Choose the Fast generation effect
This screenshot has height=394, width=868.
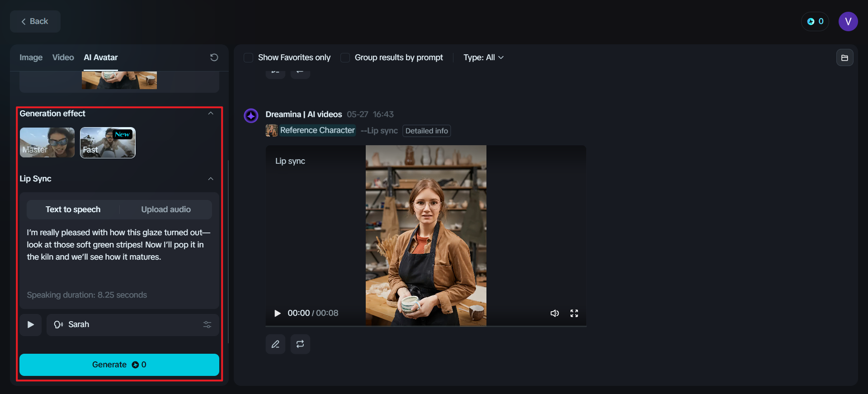pyautogui.click(x=108, y=142)
